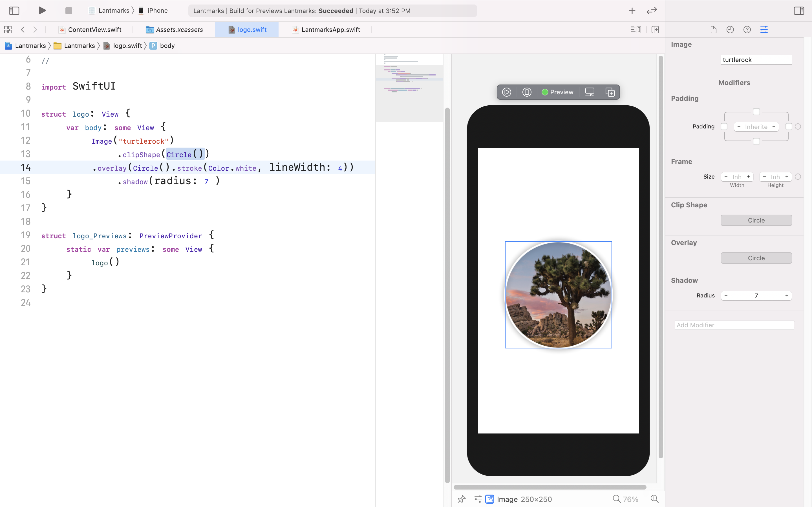812x507 pixels.
Task: Enable the top padding checkbox
Action: point(756,112)
